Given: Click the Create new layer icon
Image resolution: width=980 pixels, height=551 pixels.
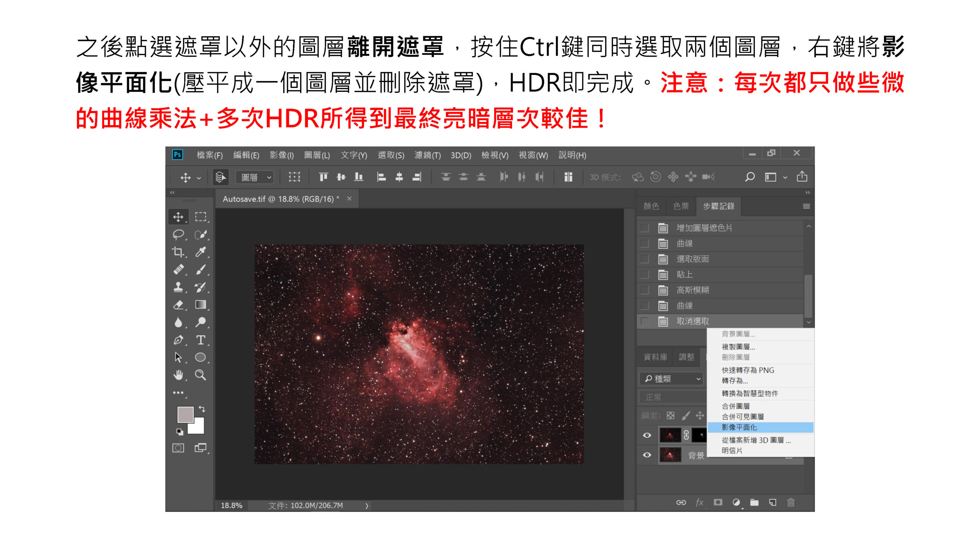Looking at the screenshot, I should [773, 502].
